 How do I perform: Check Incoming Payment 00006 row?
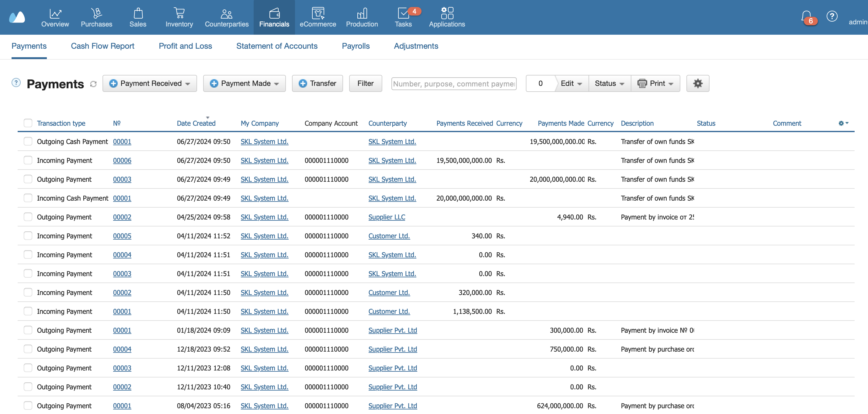pos(28,160)
